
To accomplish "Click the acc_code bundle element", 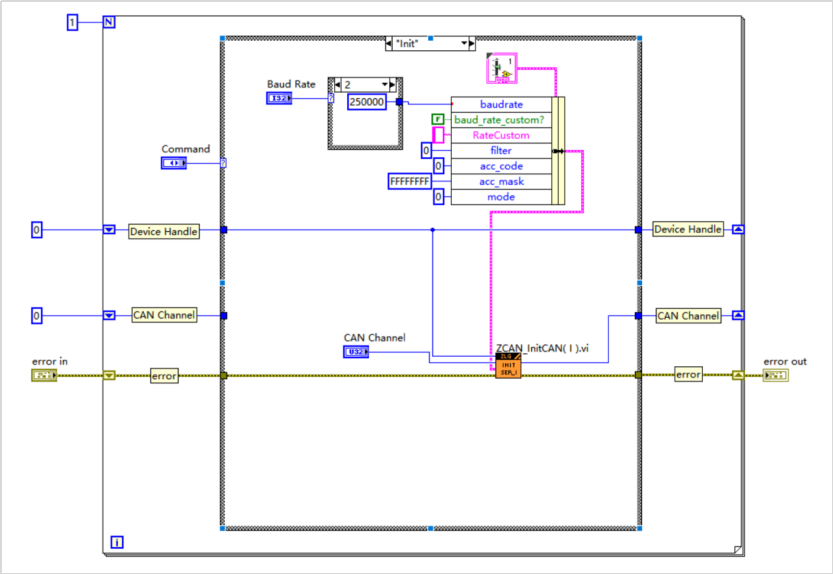I will click(x=502, y=166).
